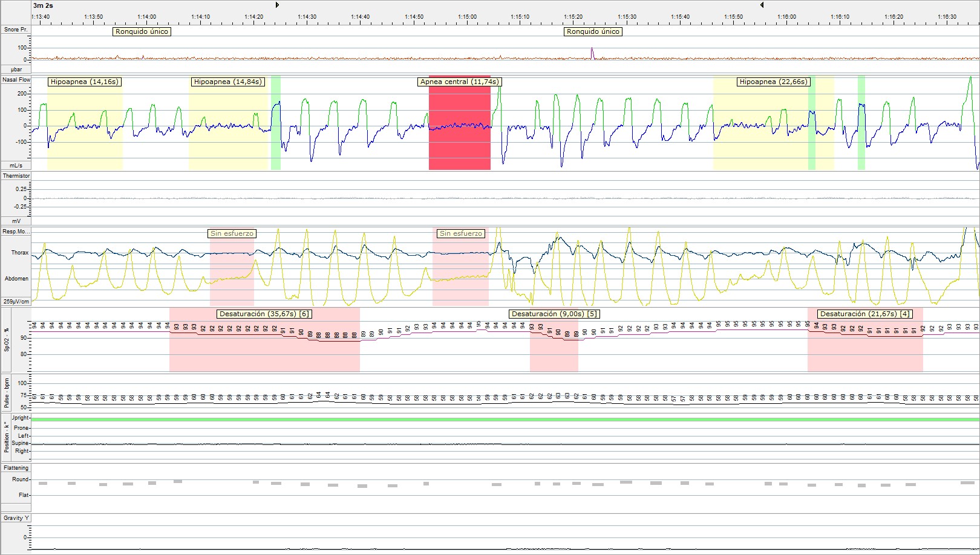Click the Sin esfuerzo label below Hipoapnea (14,84s)
The height and width of the screenshot is (555, 980).
click(232, 233)
